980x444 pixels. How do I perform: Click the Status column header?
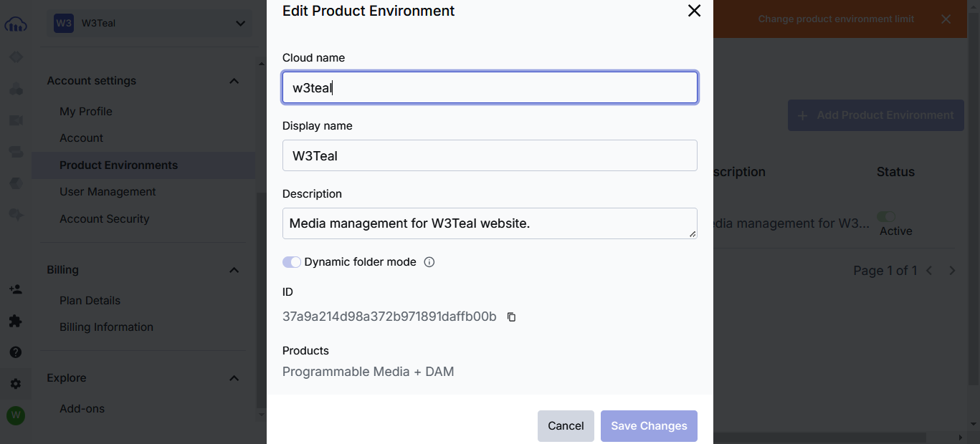tap(895, 172)
